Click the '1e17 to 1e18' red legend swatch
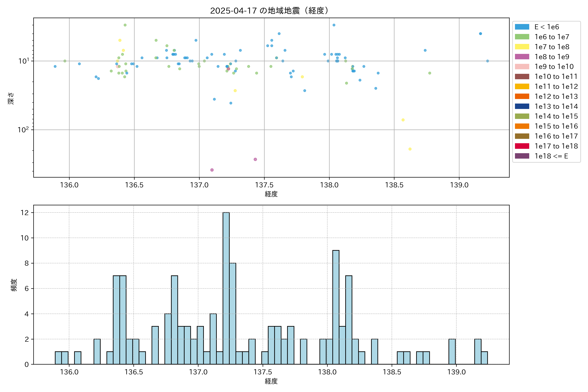The width and height of the screenshot is (588, 392). pos(522,146)
